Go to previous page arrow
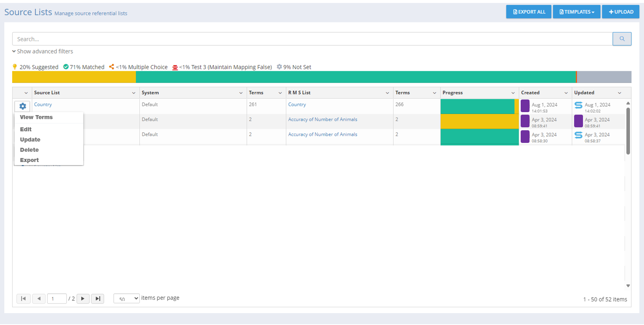 tap(39, 298)
